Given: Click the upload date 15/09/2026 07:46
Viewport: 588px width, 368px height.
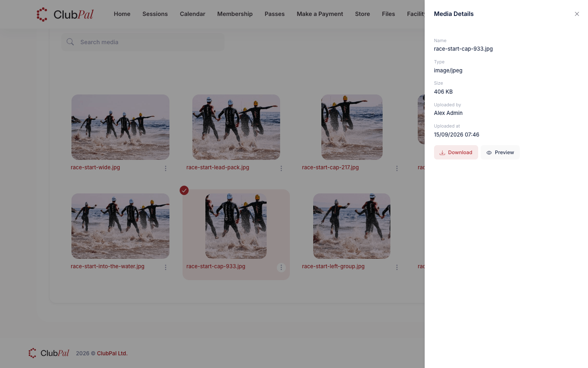Looking at the screenshot, I should pos(457,135).
